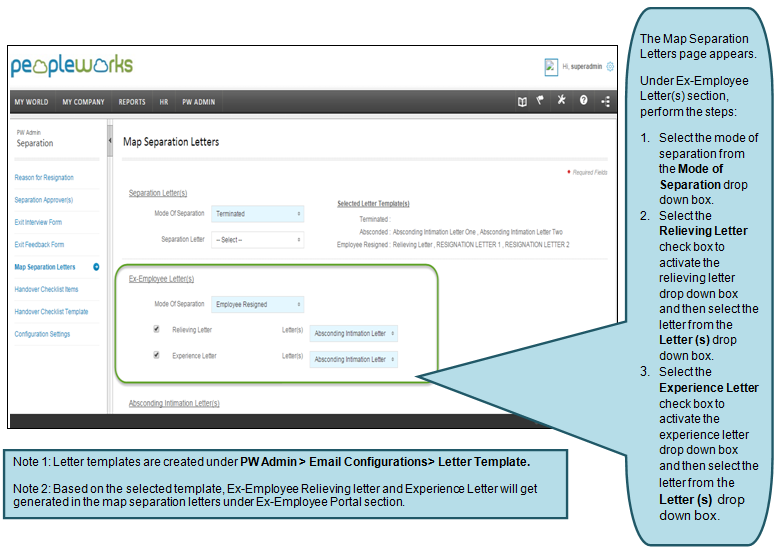Open the Relieving Letter's Letter(s) dropdown
The height and width of the screenshot is (555, 774).
click(354, 333)
